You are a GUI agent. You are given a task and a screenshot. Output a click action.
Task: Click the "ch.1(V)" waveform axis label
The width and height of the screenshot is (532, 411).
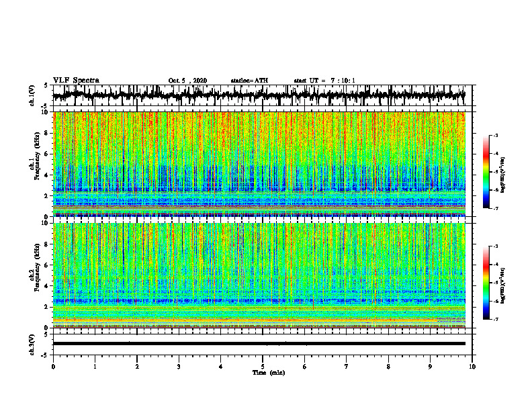tap(32, 95)
